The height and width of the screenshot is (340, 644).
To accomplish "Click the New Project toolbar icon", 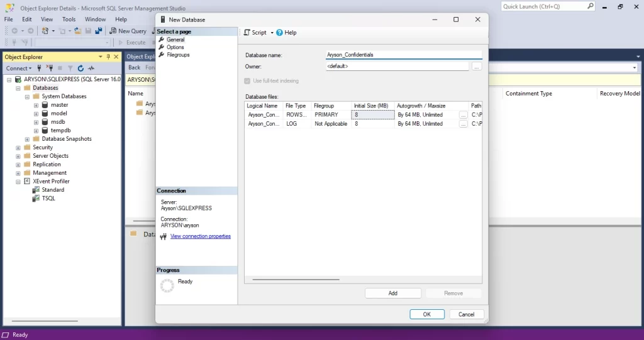I will pos(45,31).
